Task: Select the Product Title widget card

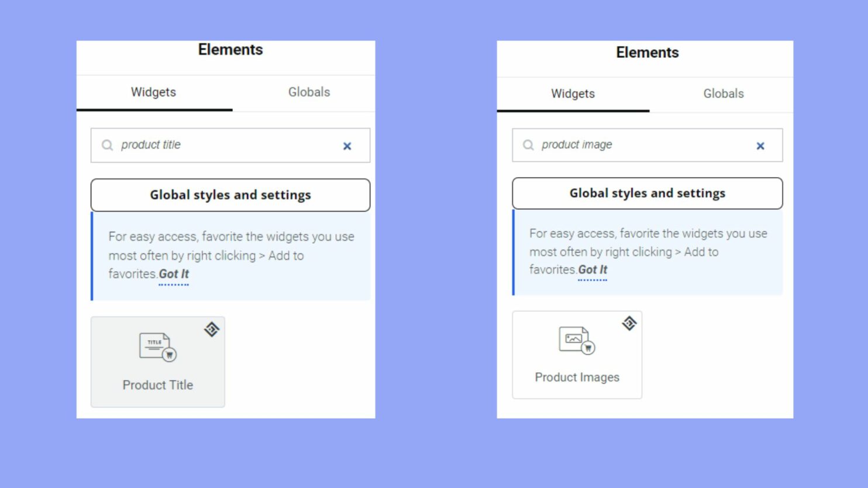Action: (158, 361)
